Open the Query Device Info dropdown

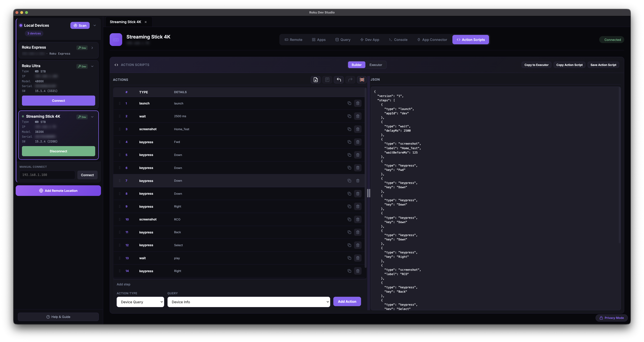pos(248,302)
